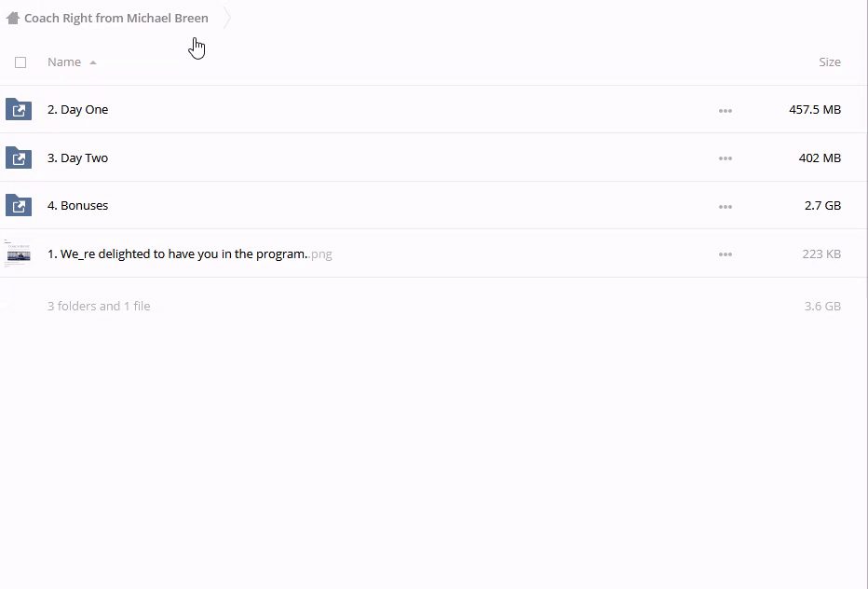Open the We_re delighted to have you file
868x589 pixels.
pyautogui.click(x=177, y=254)
